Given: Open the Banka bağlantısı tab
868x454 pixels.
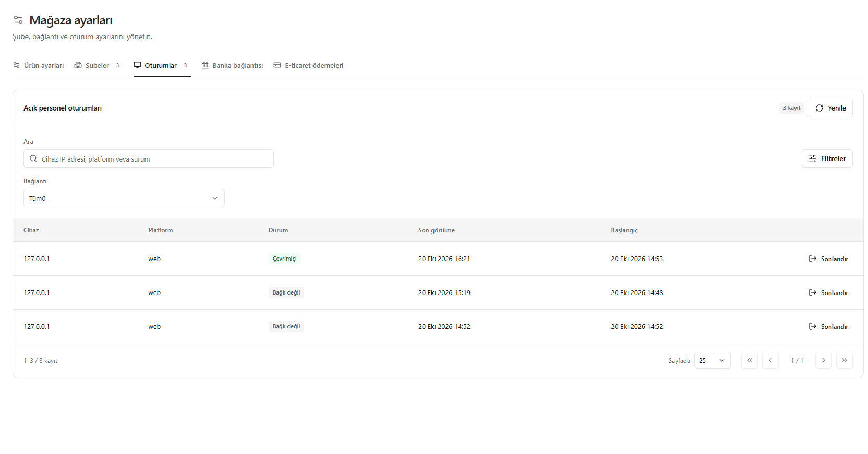Looking at the screenshot, I should pyautogui.click(x=233, y=65).
